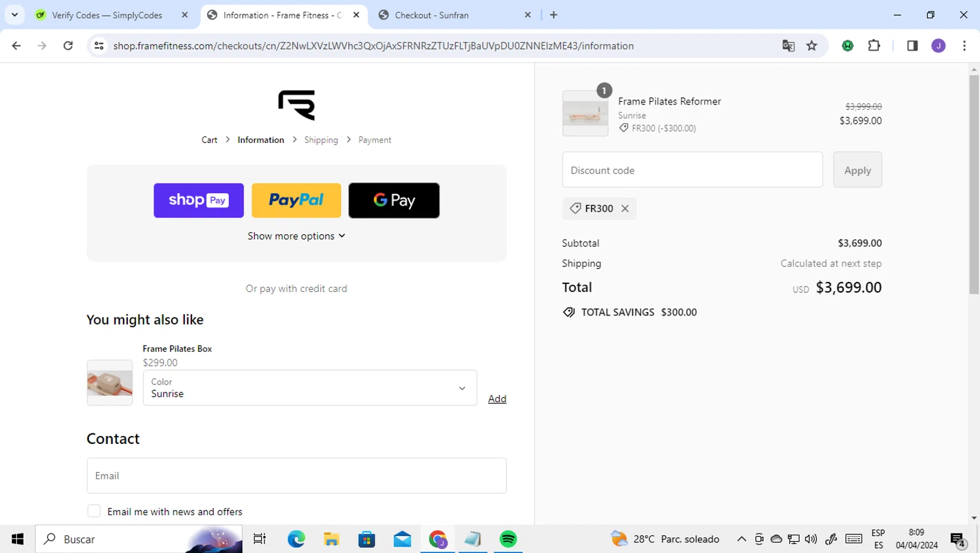Open the Chrome profile avatar
The height and width of the screenshot is (553, 980).
[x=939, y=46]
